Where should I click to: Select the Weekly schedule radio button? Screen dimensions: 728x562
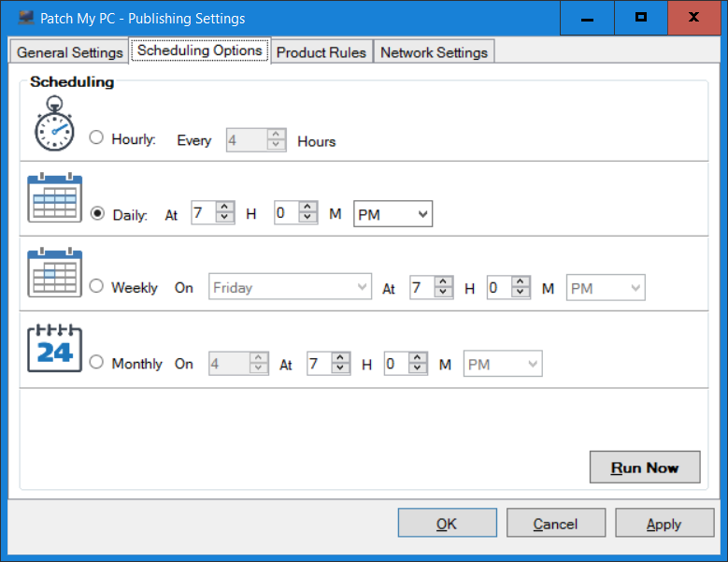tap(96, 285)
